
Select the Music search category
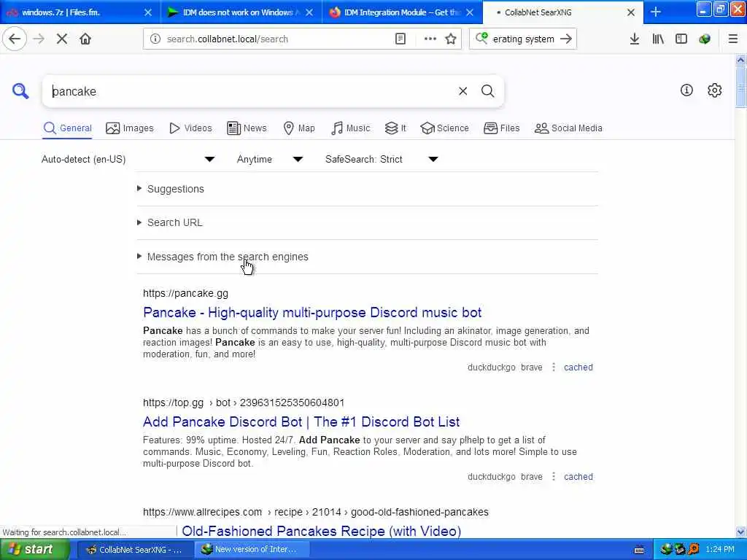[x=350, y=128]
